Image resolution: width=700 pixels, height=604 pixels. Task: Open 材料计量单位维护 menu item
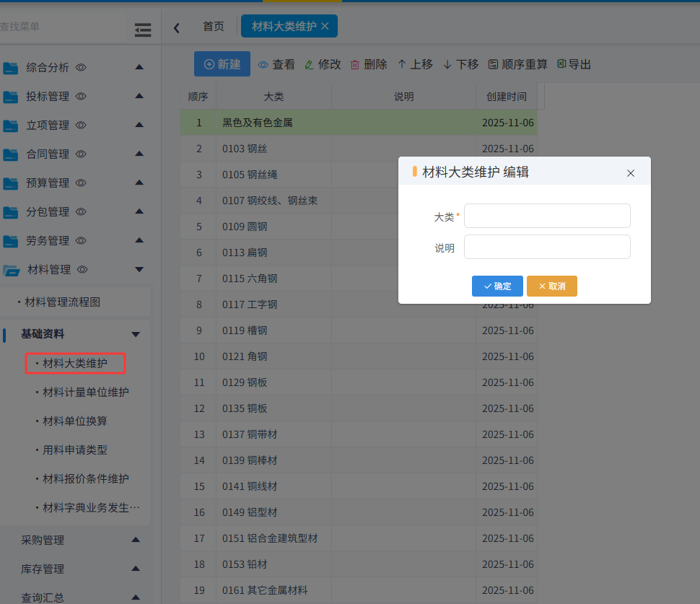coord(86,393)
